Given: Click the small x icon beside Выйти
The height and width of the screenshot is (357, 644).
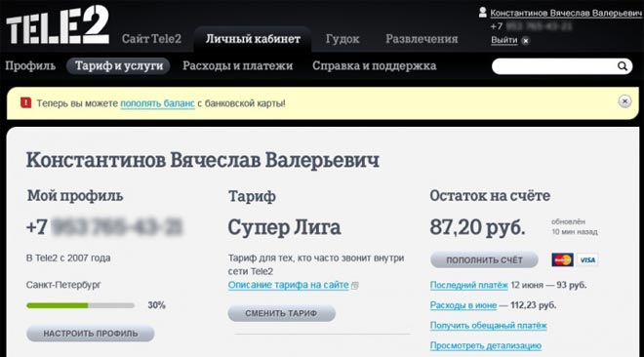Looking at the screenshot, I should click(525, 41).
